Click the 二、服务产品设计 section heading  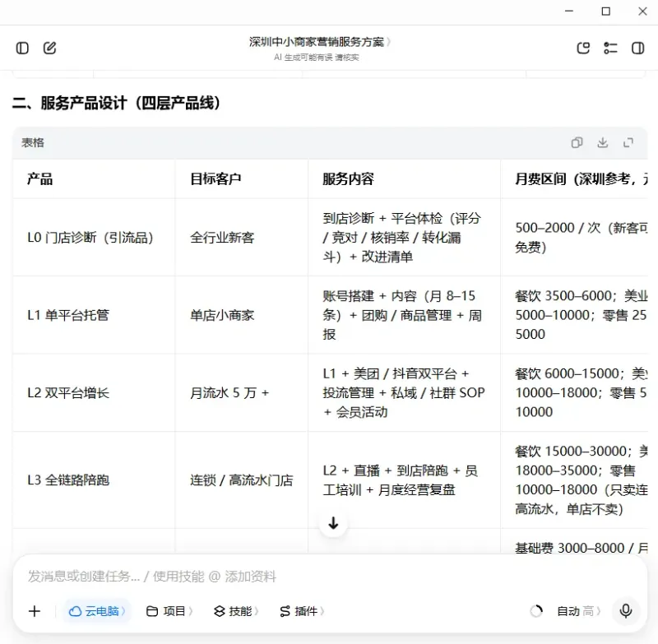click(x=116, y=103)
